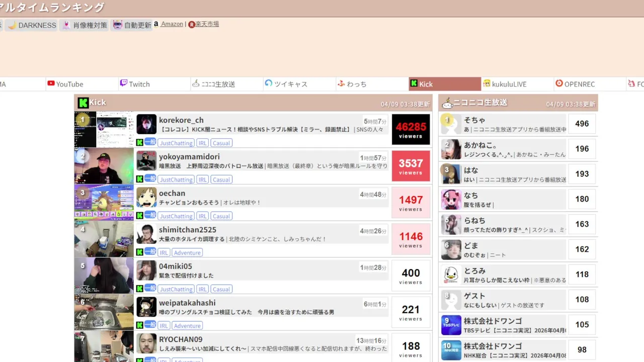The width and height of the screenshot is (644, 362).
Task: Click the 1497 viewers count box
Action: (411, 203)
